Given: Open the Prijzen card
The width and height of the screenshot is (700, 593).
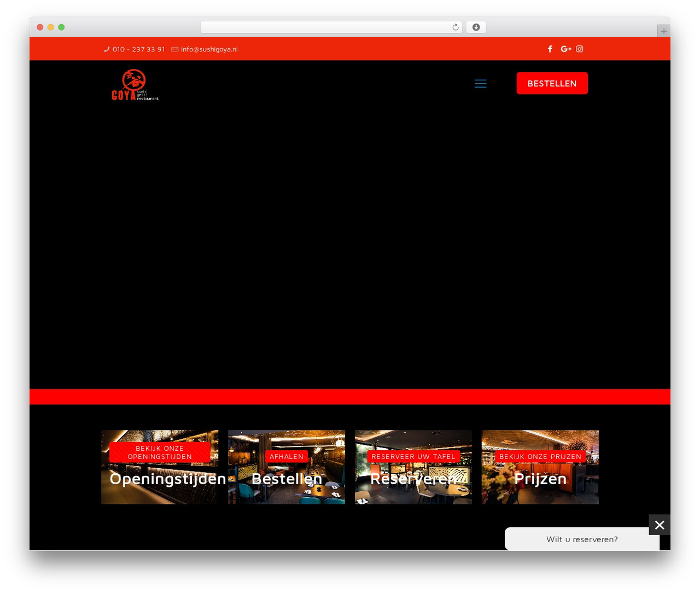Looking at the screenshot, I should [540, 467].
